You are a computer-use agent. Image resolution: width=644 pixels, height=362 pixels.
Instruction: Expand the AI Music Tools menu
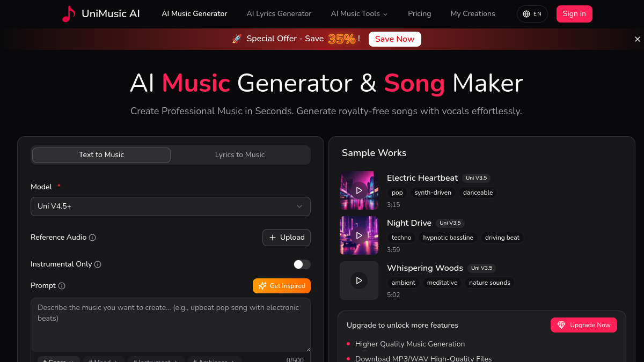click(x=359, y=14)
